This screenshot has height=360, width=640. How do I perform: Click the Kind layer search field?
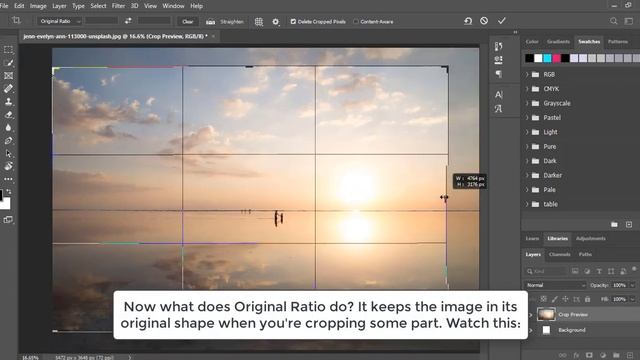(547, 271)
